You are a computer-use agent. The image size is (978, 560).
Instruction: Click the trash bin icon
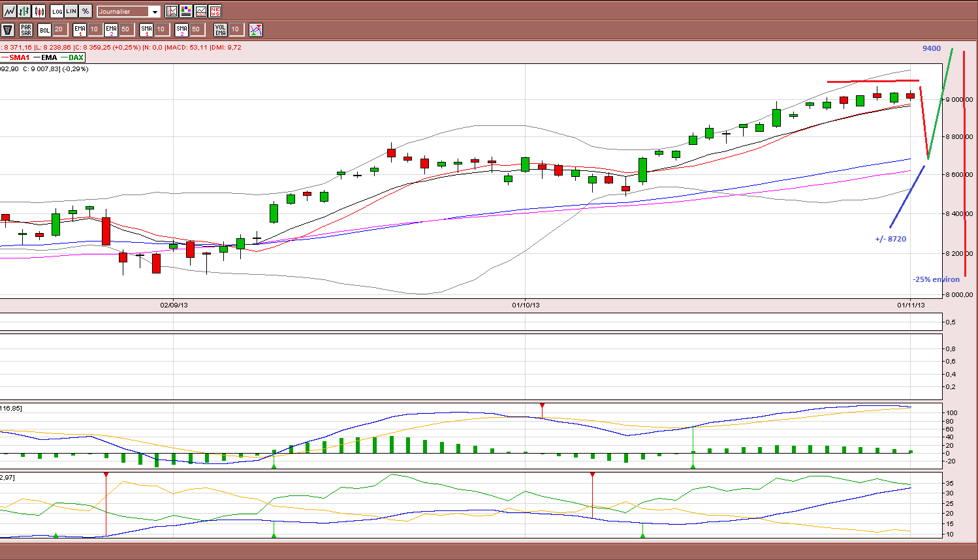[8, 30]
